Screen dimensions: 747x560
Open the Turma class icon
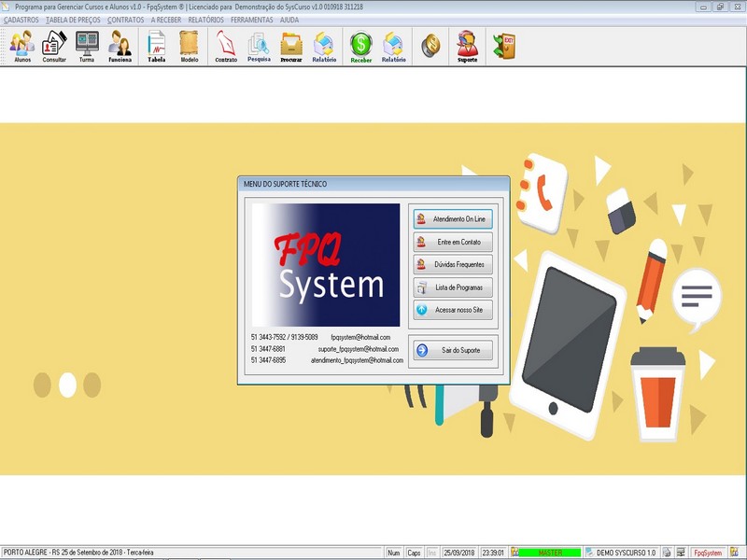[x=87, y=46]
